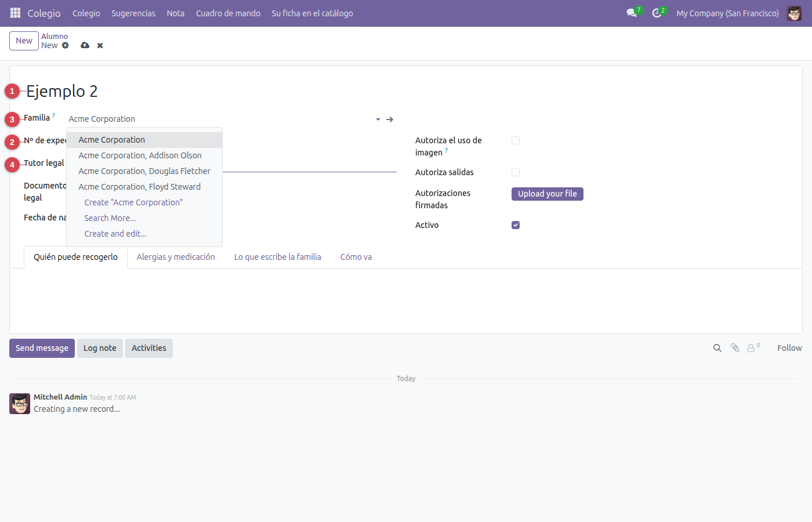The width and height of the screenshot is (812, 522).
Task: Click the Upload your file button
Action: click(x=548, y=194)
